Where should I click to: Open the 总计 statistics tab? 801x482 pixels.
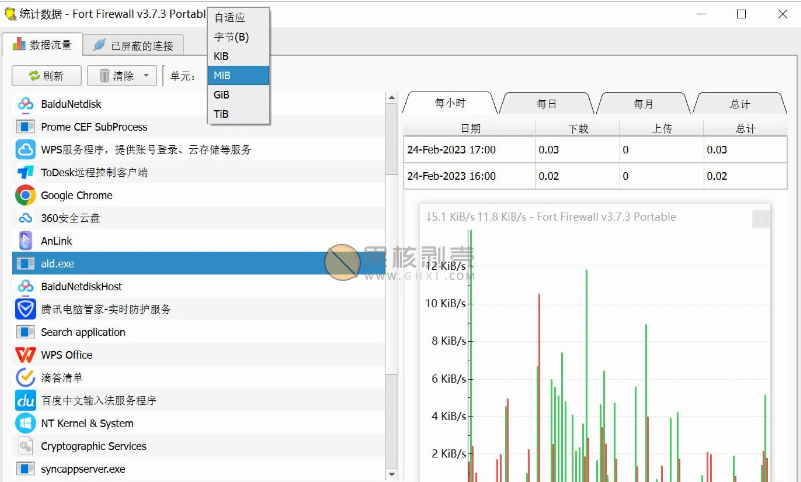740,104
